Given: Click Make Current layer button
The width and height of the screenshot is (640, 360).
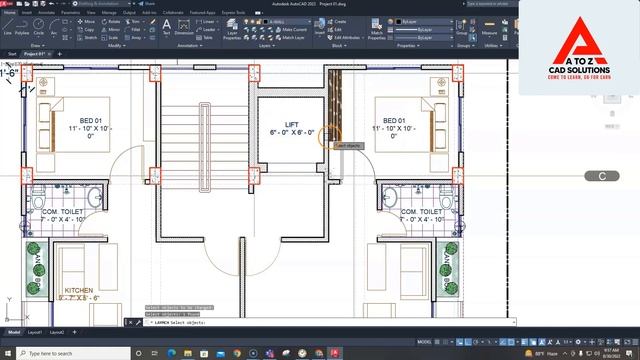Looking at the screenshot, I should click(x=291, y=30).
